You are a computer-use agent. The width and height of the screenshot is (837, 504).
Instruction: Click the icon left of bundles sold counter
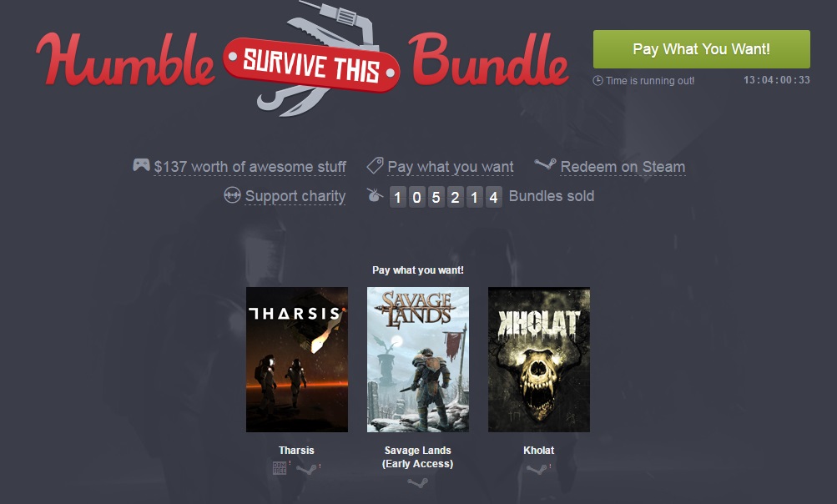375,195
